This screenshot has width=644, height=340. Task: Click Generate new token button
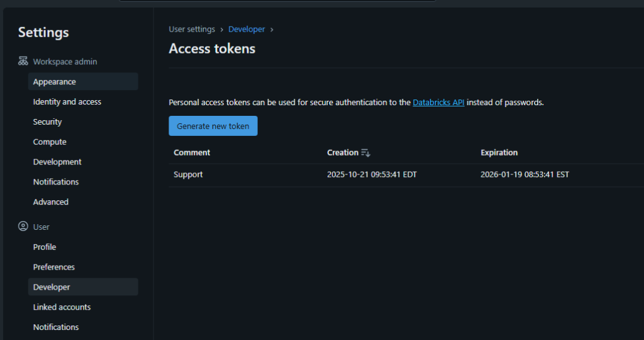pyautogui.click(x=213, y=126)
